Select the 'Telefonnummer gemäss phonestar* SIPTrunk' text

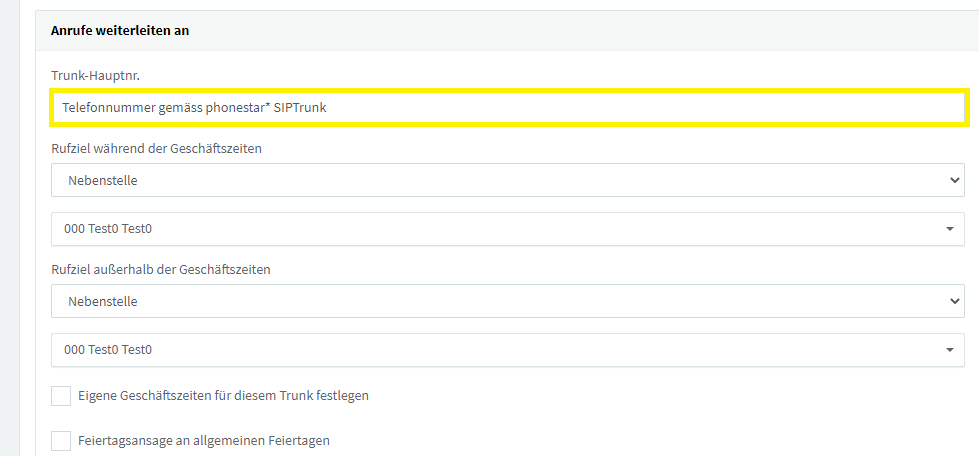pyautogui.click(x=194, y=108)
